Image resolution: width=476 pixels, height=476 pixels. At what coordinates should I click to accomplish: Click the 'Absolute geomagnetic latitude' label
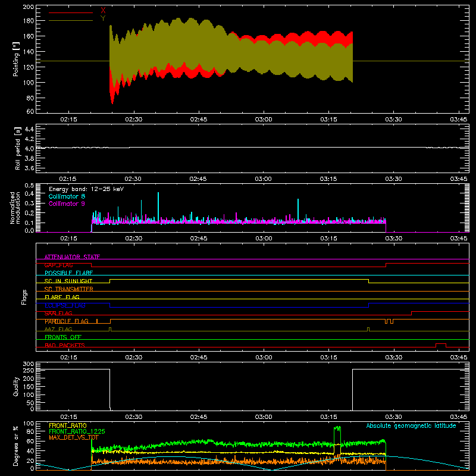click(x=411, y=425)
